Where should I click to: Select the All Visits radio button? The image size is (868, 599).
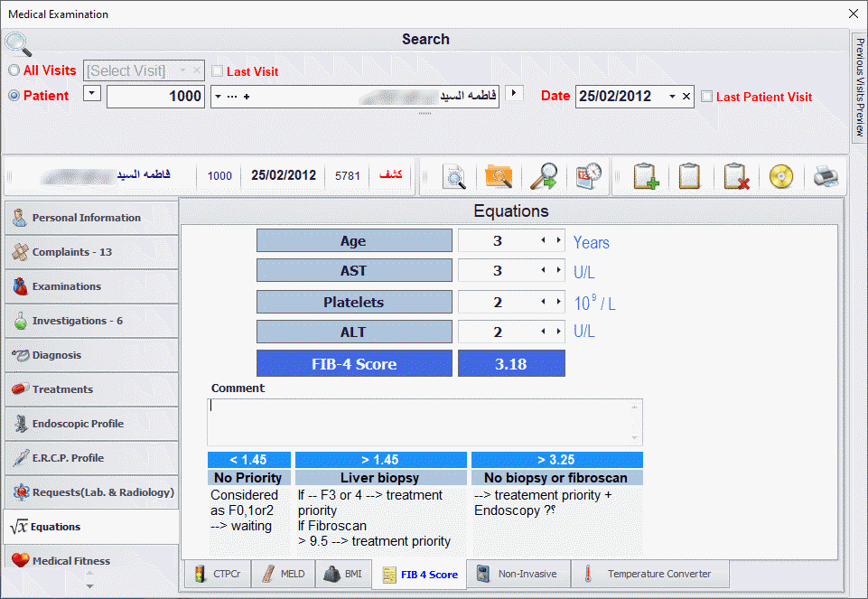point(14,70)
